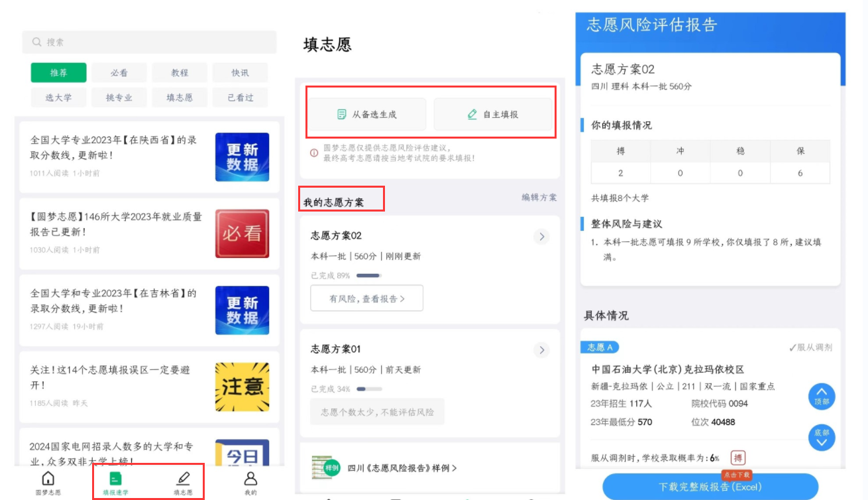This screenshot has height=500, width=868.
Task: Tap the 填报速学 green icon
Action: [115, 479]
